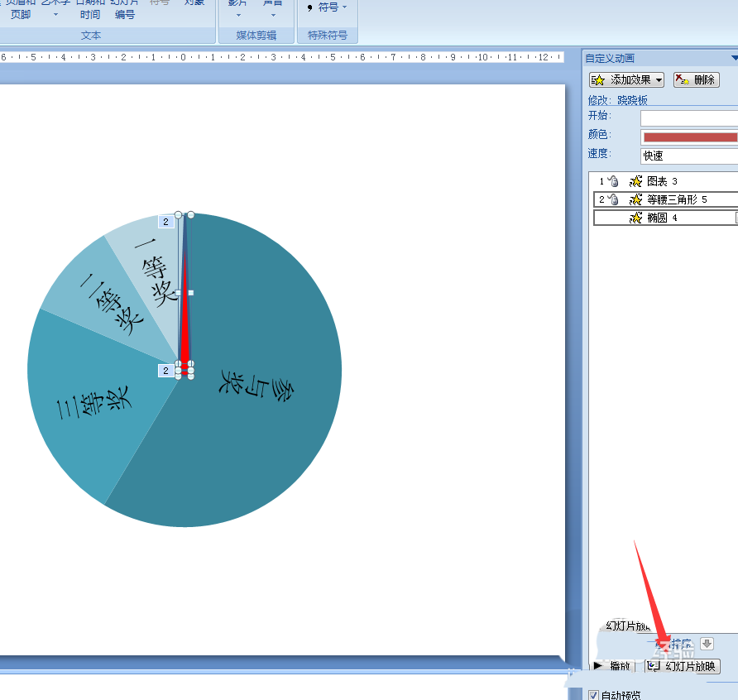Screen dimensions: 738x700
Task: Select animation entry 等腰三角形 5
Action: (x=664, y=199)
